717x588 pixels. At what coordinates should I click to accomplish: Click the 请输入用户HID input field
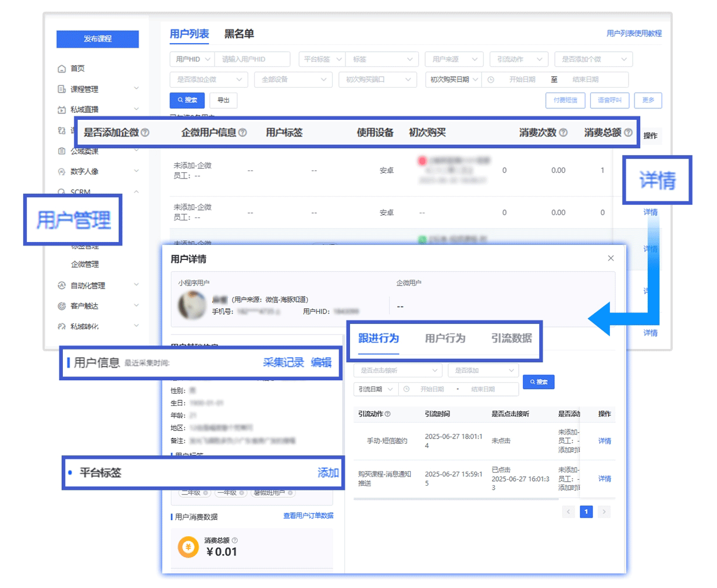pos(252,59)
